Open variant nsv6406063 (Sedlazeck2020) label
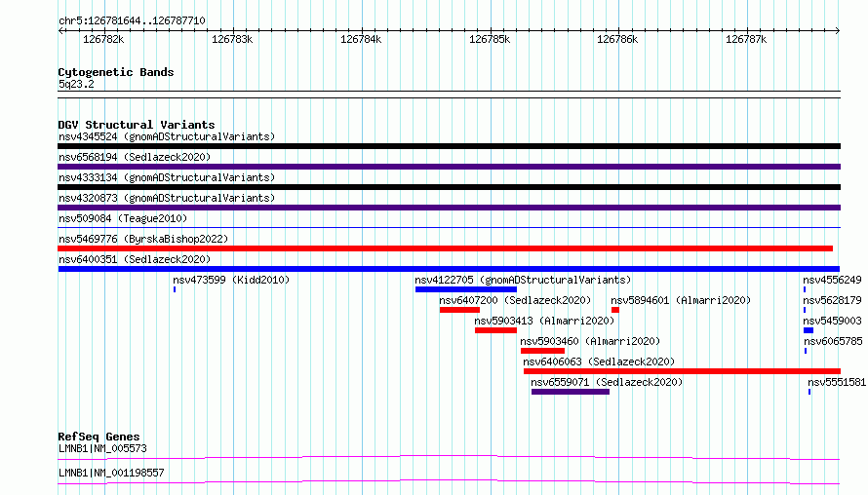Viewport: 868px width, 495px height. click(x=599, y=362)
